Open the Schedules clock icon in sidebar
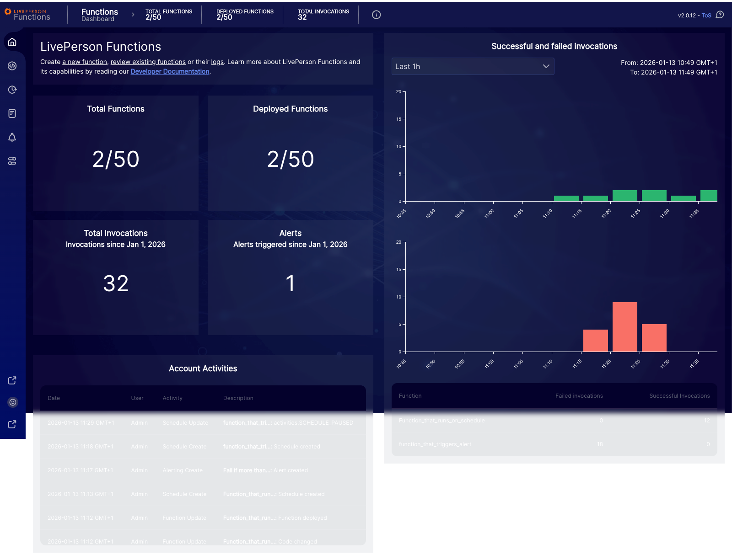 [x=12, y=90]
